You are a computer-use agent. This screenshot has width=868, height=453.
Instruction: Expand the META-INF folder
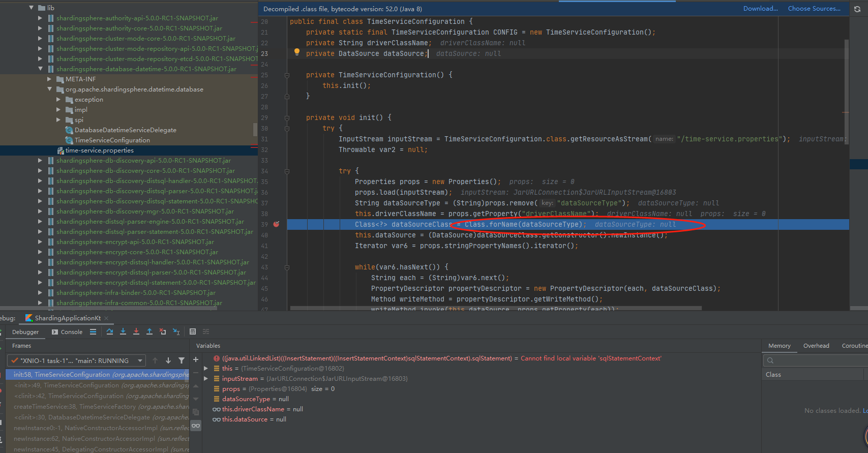pos(49,79)
